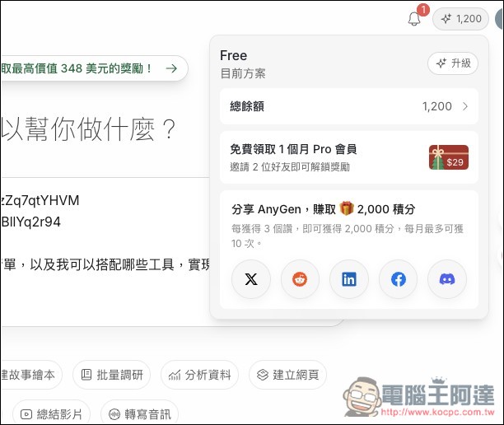Share AnyGen on Discord
Image resolution: width=504 pixels, height=425 pixels.
coord(447,279)
